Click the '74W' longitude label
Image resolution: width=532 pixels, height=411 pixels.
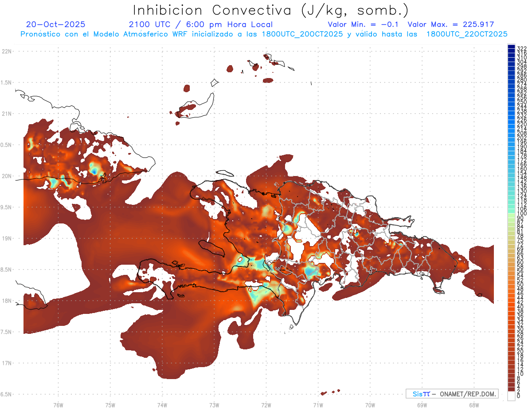(162, 405)
